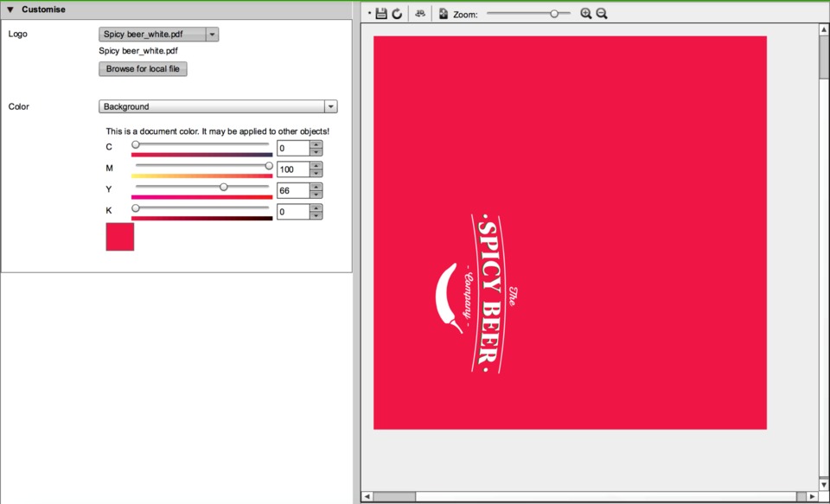Click the vertical scrollbar up arrow
Screen dimensions: 830x504
(824, 29)
